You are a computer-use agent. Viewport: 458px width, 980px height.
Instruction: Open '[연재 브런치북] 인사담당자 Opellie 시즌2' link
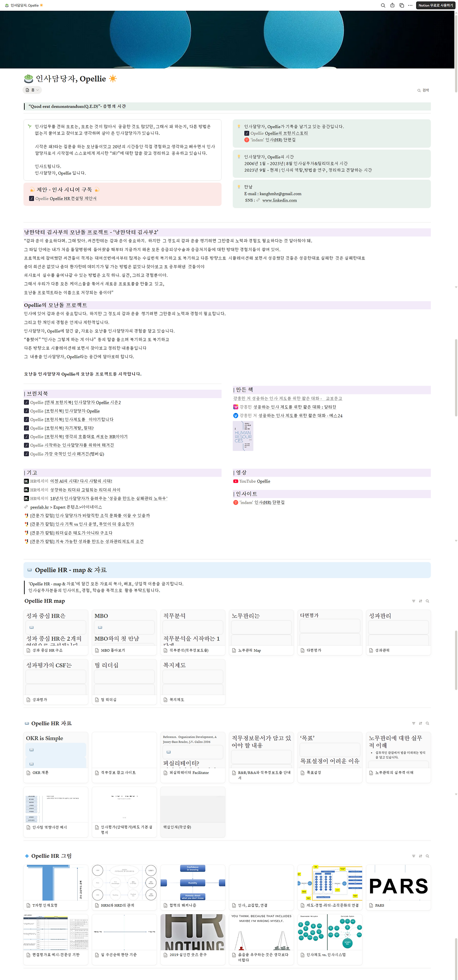pyautogui.click(x=72, y=403)
